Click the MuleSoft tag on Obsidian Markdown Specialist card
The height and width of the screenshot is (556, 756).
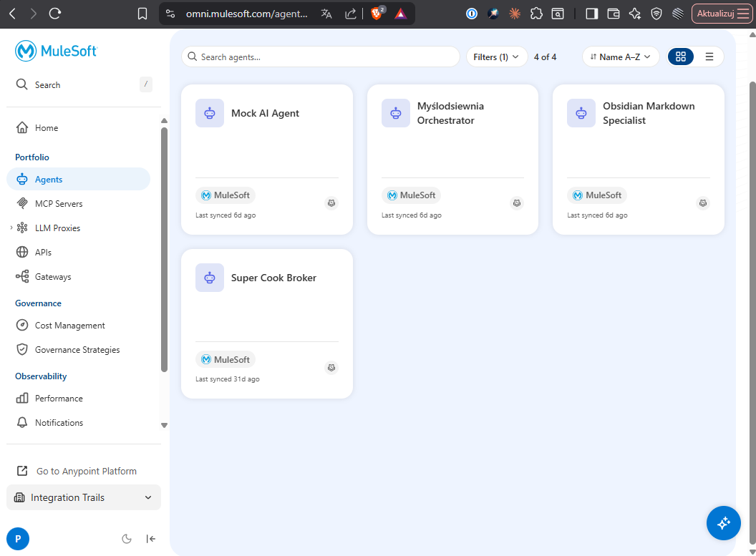pyautogui.click(x=597, y=195)
